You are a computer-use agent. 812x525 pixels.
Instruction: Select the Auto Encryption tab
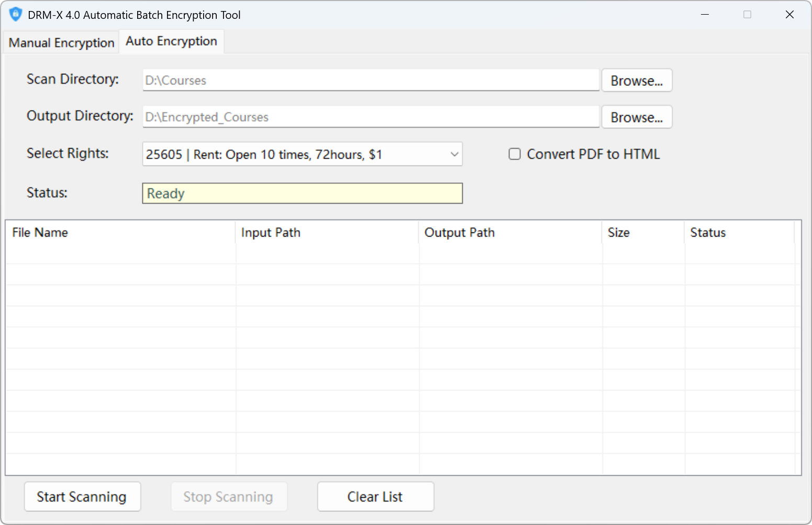[171, 41]
